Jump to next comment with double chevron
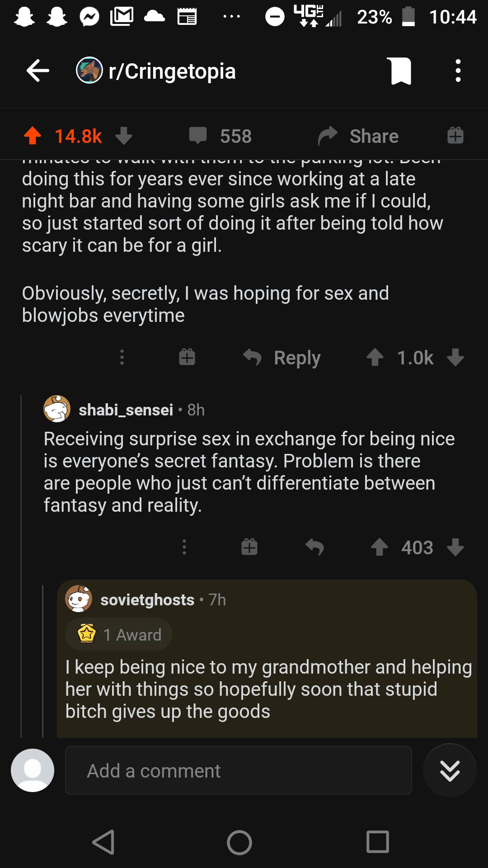 click(450, 771)
